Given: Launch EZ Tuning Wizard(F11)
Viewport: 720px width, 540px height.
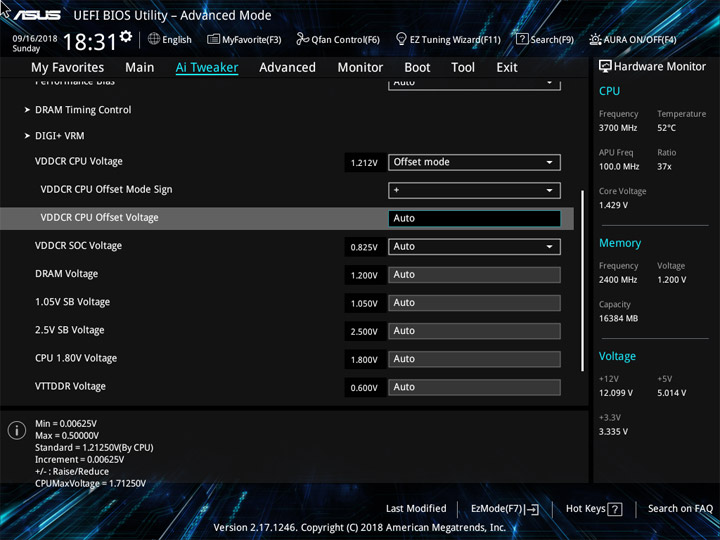Looking at the screenshot, I should (448, 39).
